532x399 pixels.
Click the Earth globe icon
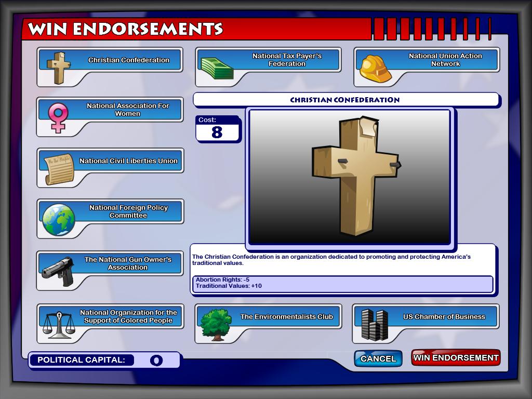point(59,220)
